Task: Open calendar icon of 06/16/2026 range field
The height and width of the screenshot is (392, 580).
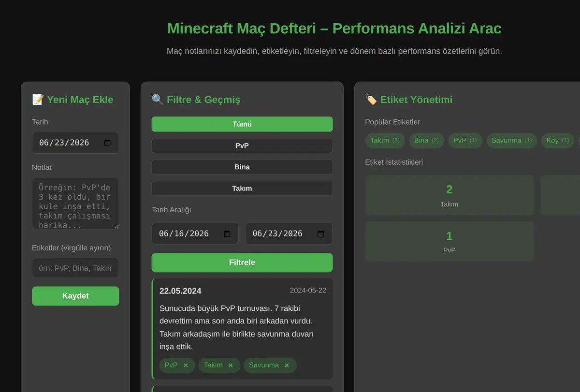Action: (x=227, y=234)
